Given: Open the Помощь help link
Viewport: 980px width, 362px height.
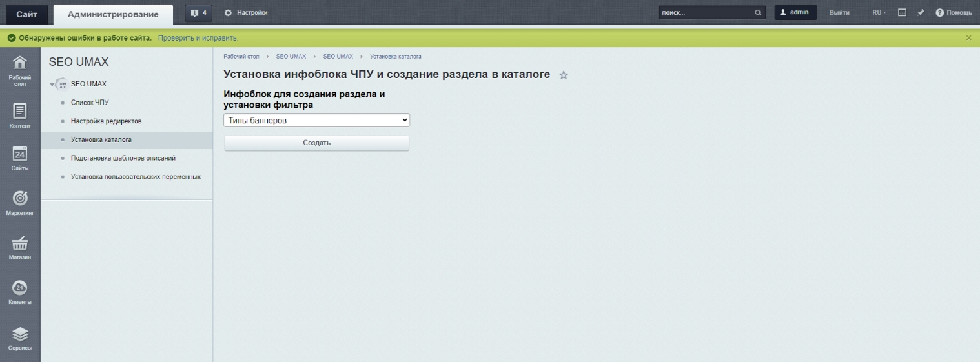Looking at the screenshot, I should (954, 12).
